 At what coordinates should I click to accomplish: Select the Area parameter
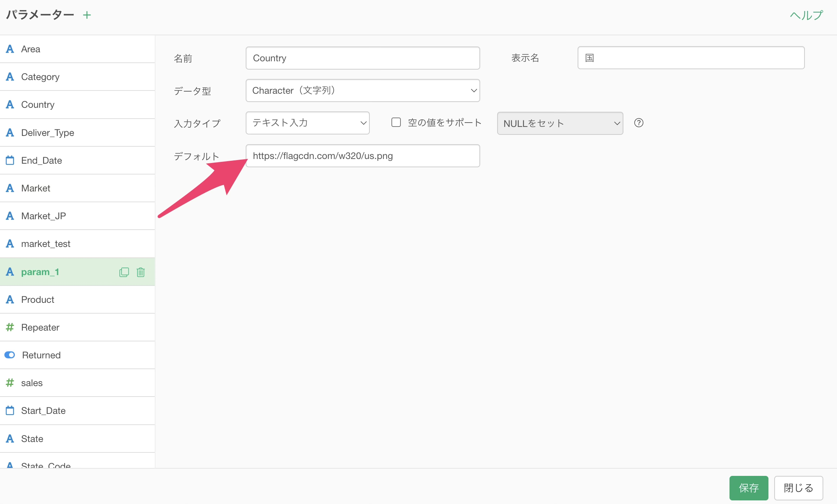click(x=78, y=49)
